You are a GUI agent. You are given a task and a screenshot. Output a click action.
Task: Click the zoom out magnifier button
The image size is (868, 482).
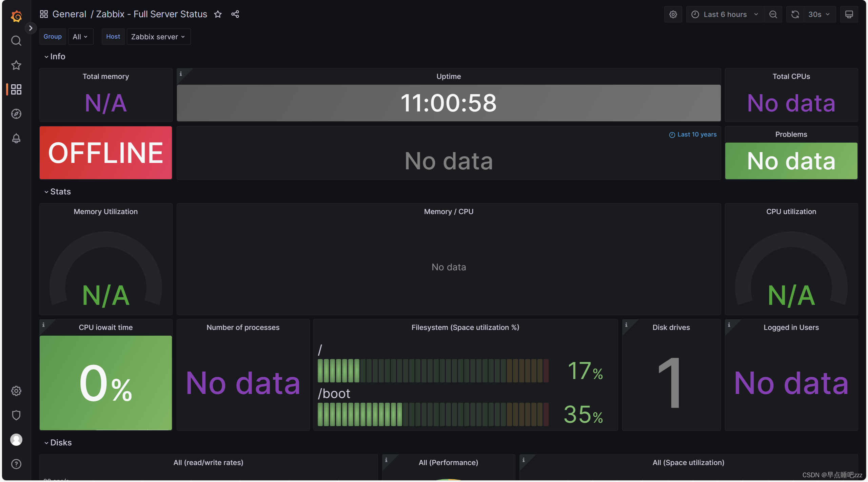click(773, 14)
